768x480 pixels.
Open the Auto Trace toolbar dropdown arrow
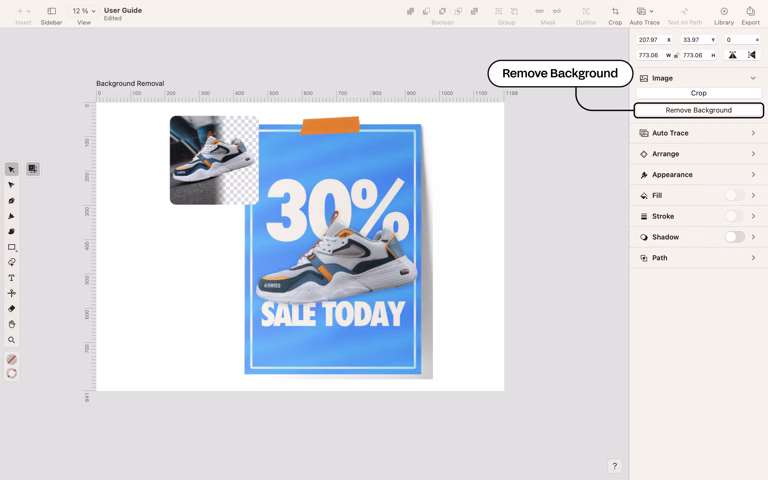pyautogui.click(x=651, y=11)
